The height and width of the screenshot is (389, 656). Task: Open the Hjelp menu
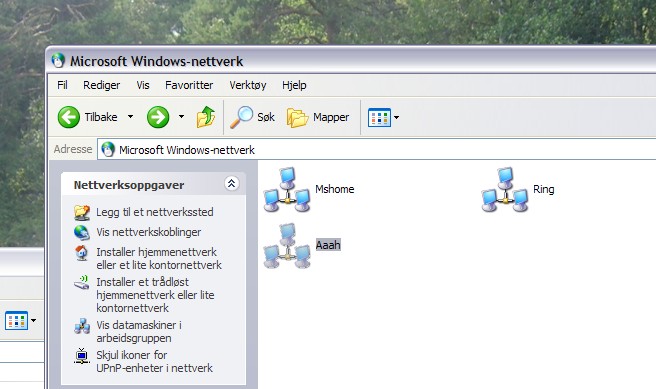[x=294, y=85]
